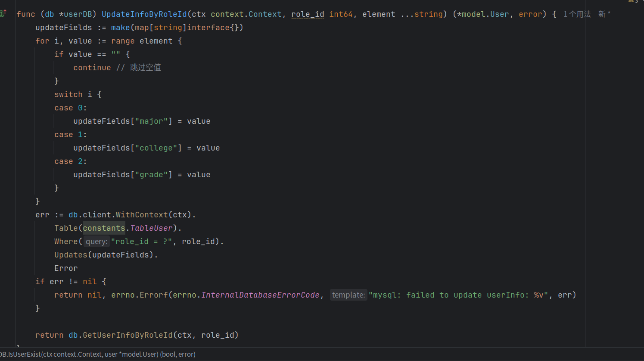Click the errno.Errorf call
Viewport: 644px width, 361px height.
click(140, 295)
